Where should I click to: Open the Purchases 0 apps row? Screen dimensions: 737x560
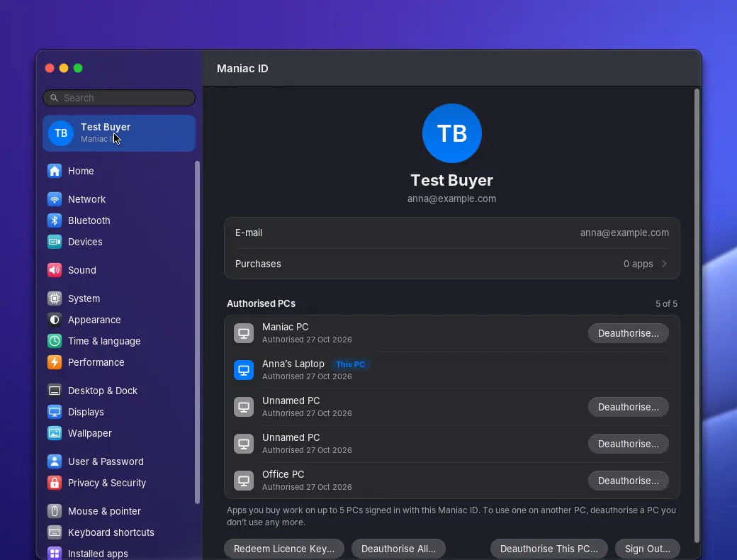(x=451, y=264)
